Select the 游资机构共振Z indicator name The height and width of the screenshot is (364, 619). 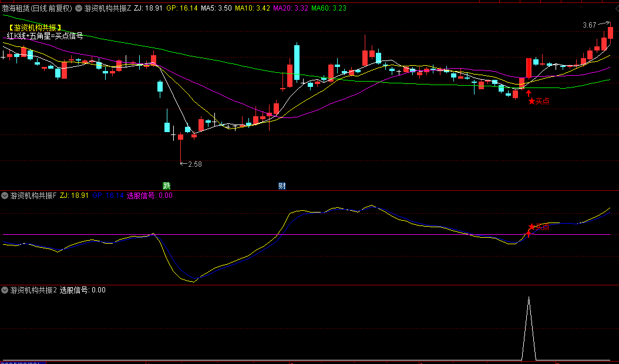point(107,9)
